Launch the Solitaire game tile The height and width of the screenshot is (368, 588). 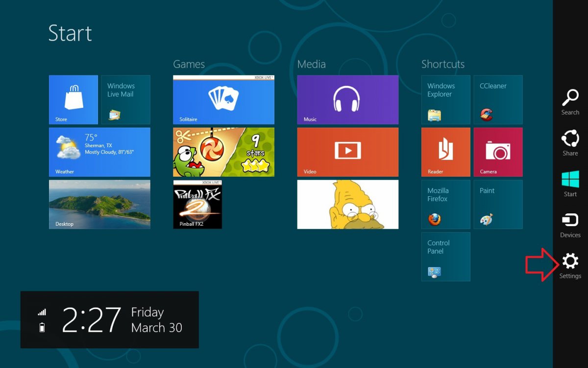click(x=223, y=100)
